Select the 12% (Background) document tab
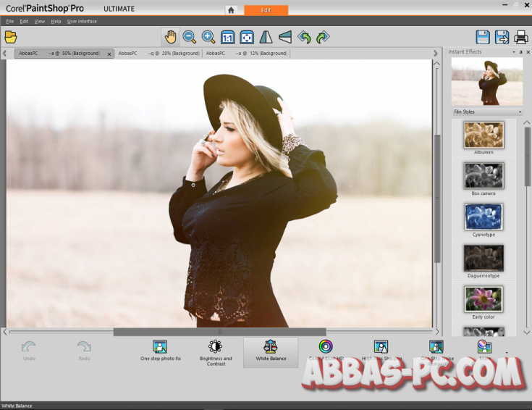This screenshot has height=410, width=532. 247,54
